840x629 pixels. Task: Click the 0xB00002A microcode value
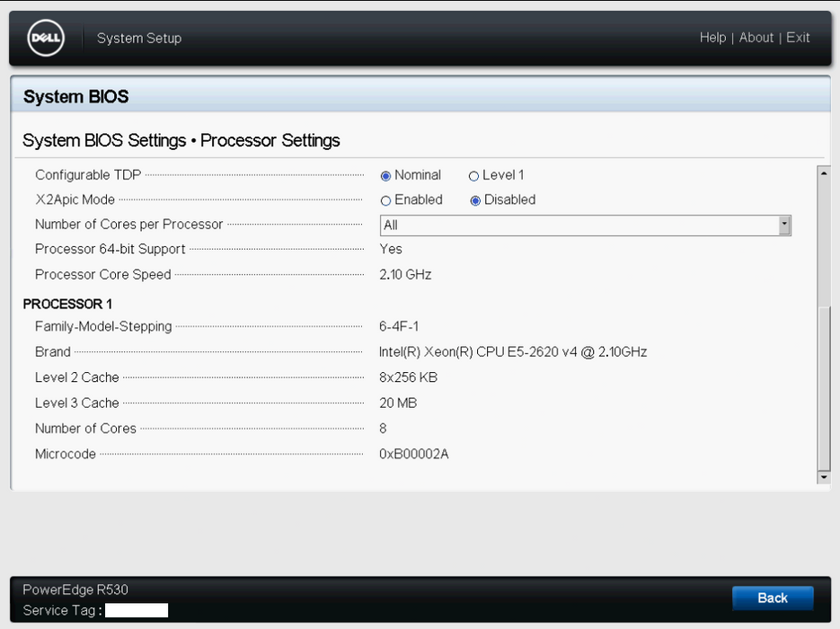click(x=414, y=455)
